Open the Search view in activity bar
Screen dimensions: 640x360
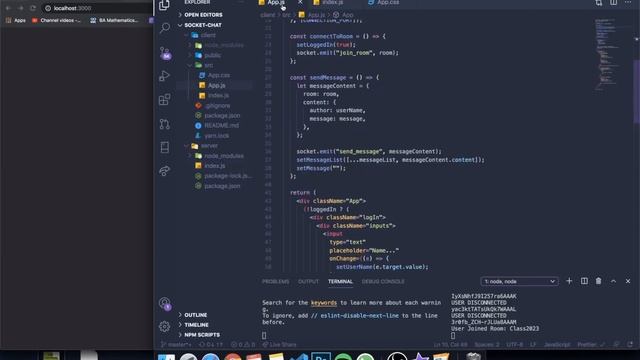coord(164,28)
